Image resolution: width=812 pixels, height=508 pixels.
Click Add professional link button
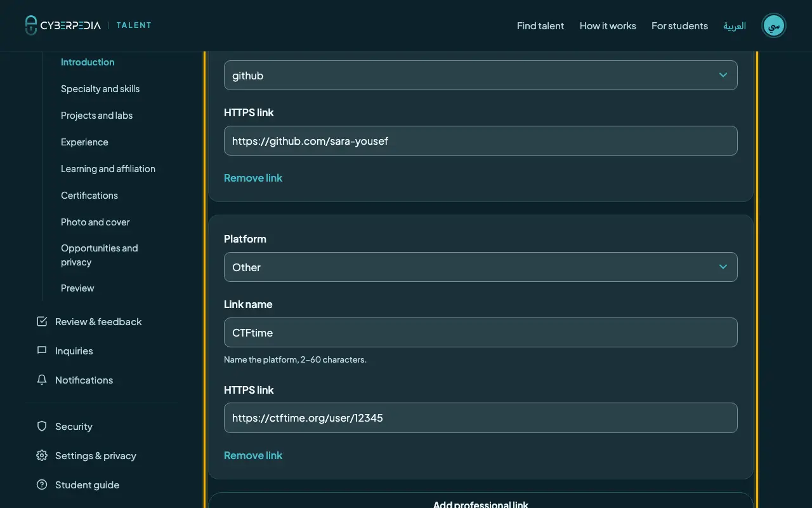point(481,502)
